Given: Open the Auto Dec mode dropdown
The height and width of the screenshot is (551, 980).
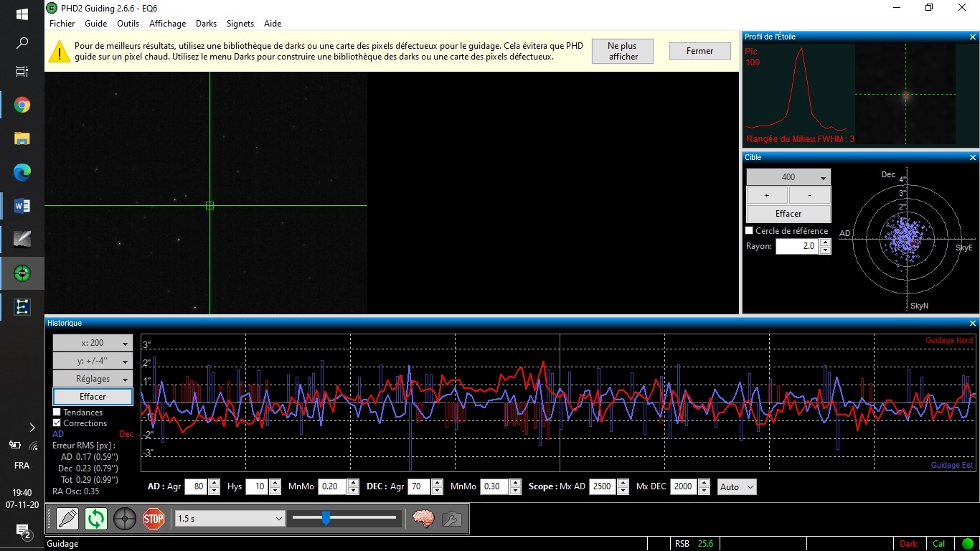Looking at the screenshot, I should click(x=737, y=486).
